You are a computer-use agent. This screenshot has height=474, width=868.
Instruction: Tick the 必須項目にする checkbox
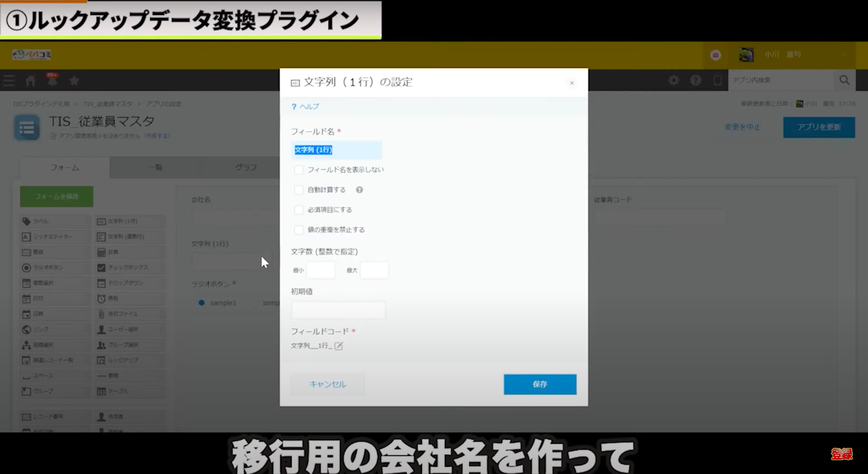(x=298, y=210)
